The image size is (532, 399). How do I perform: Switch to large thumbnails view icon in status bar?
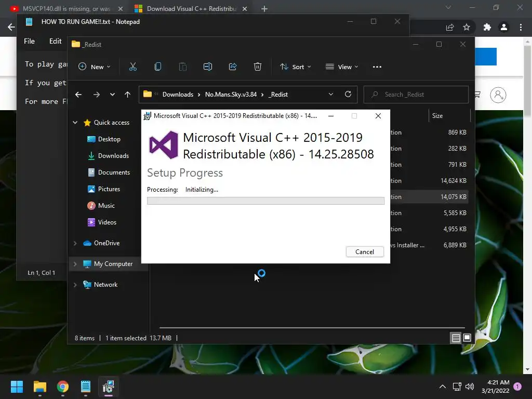coord(467,338)
